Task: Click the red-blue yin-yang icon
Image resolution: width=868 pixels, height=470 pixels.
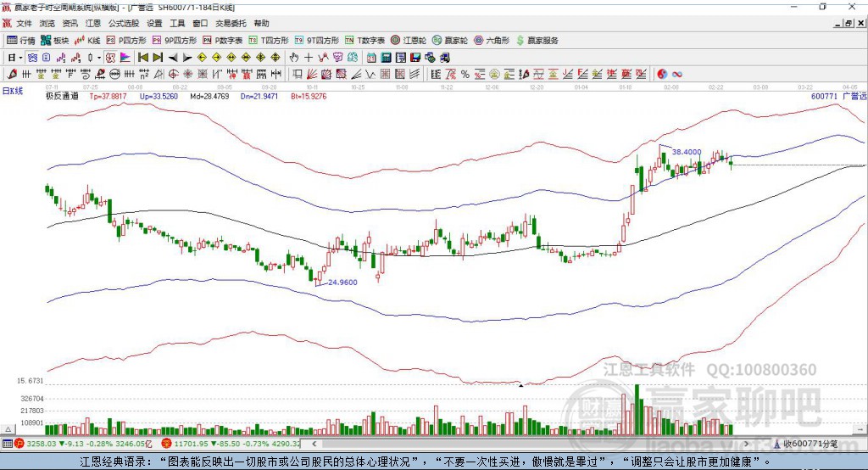Action: click(662, 75)
